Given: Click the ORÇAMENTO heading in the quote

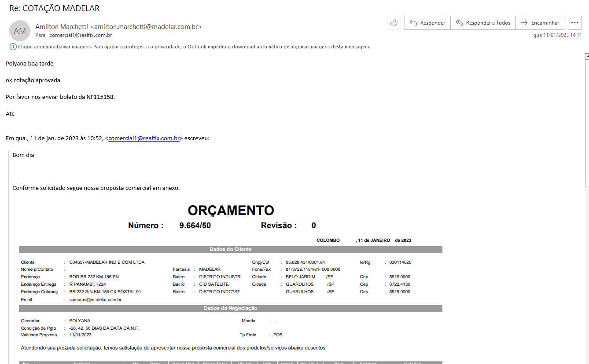Looking at the screenshot, I should pyautogui.click(x=231, y=211).
